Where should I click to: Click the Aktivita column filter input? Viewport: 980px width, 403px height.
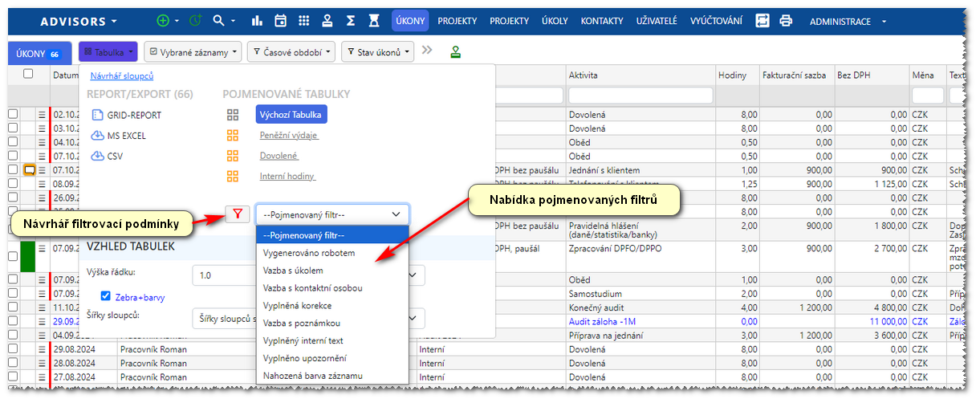pos(640,96)
